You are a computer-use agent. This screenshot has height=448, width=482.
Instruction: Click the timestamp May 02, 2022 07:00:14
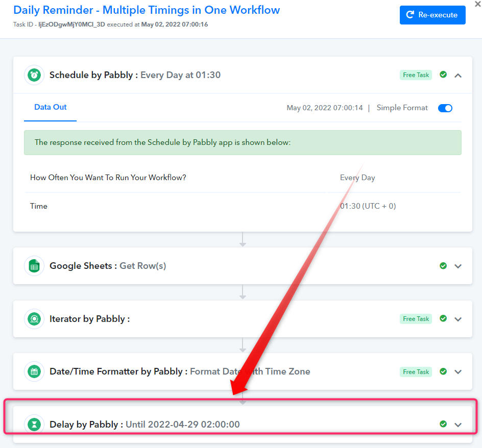coord(325,108)
